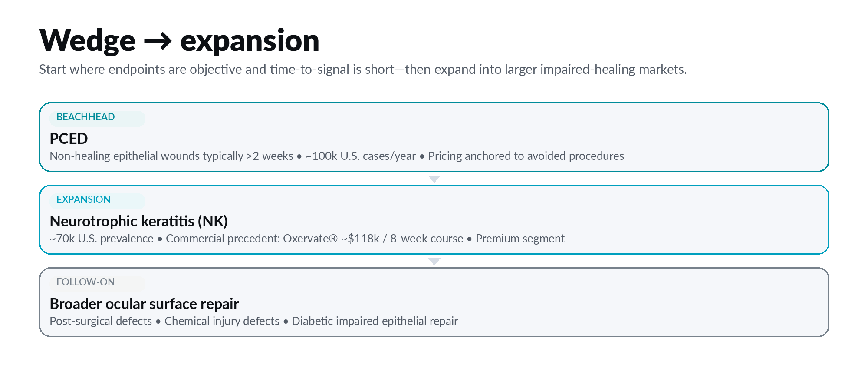Select the FOLLOW-ON badge label
868x365 pixels.
[x=85, y=282]
